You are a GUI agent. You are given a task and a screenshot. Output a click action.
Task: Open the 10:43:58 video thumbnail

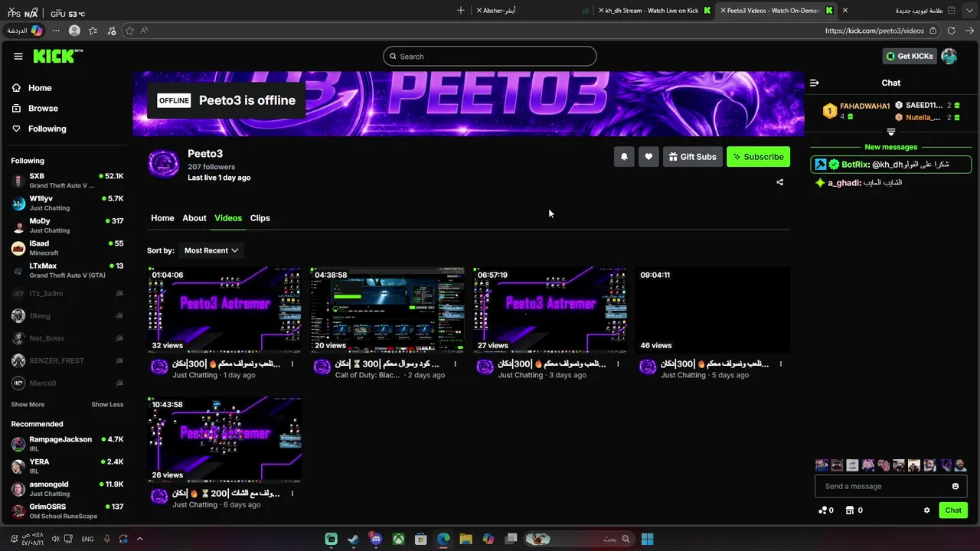(224, 439)
